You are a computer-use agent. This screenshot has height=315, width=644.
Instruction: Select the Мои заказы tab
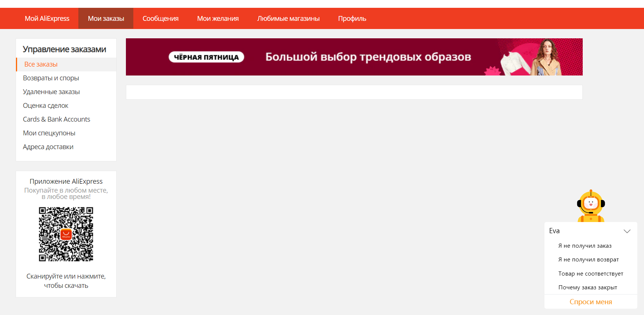tap(106, 18)
